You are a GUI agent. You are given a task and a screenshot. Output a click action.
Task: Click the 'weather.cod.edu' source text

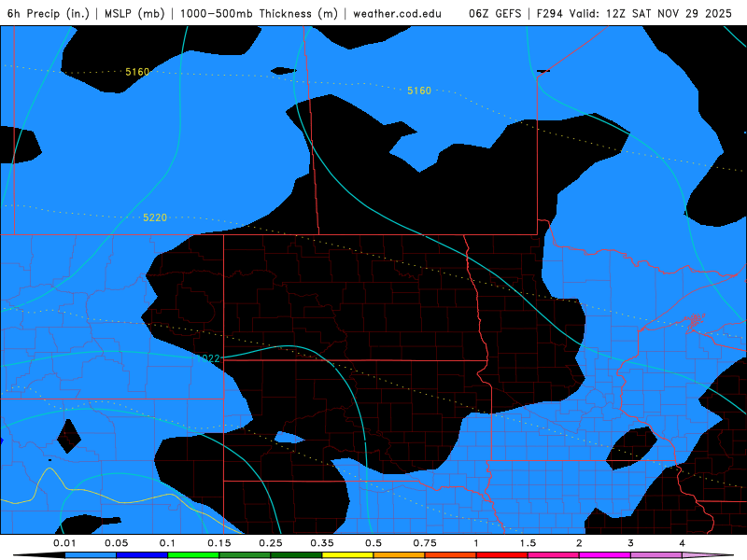[397, 13]
